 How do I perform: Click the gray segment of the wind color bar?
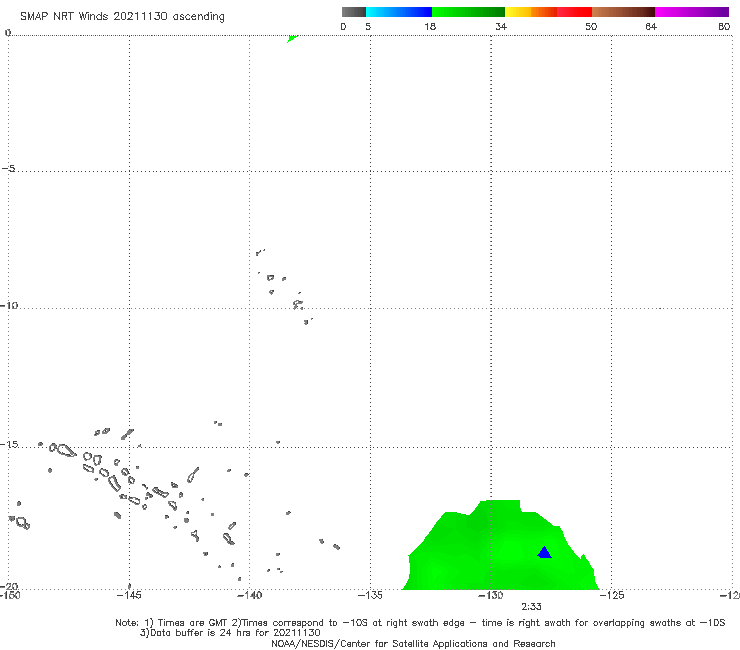354,12
